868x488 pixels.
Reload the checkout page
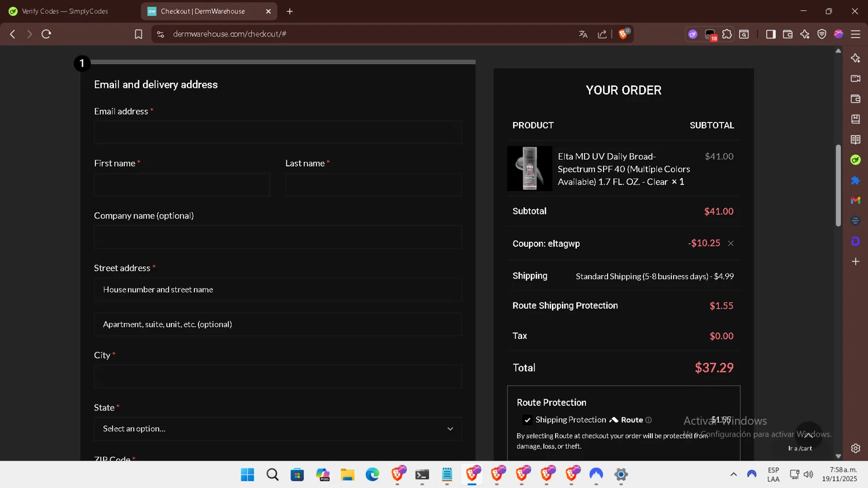46,34
